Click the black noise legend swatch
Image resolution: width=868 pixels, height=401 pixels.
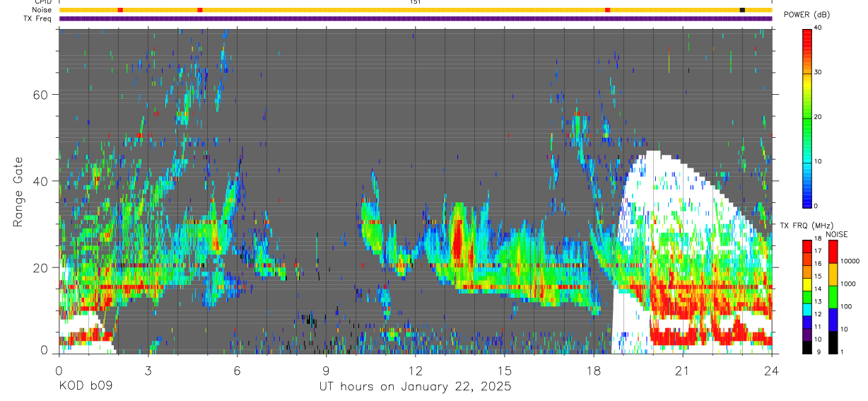832,342
